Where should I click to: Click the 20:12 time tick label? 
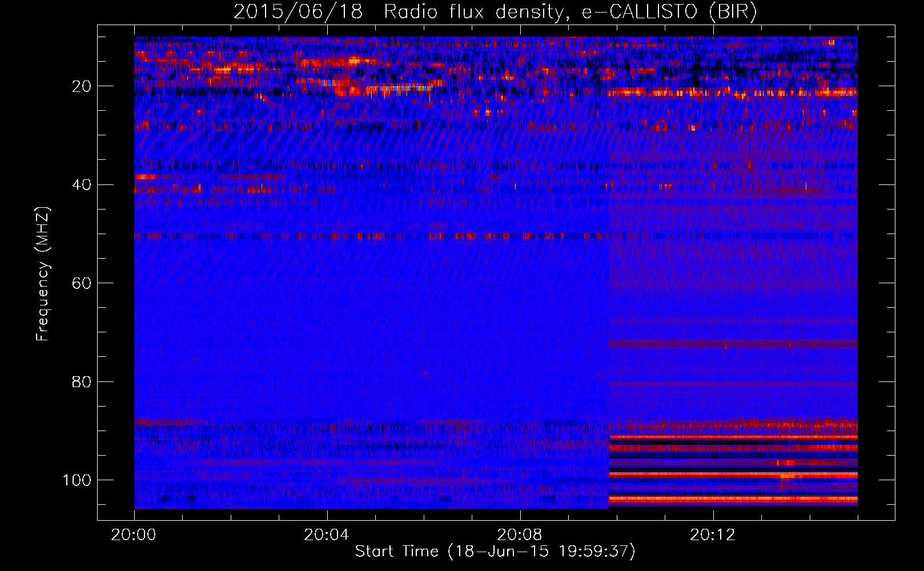(712, 535)
